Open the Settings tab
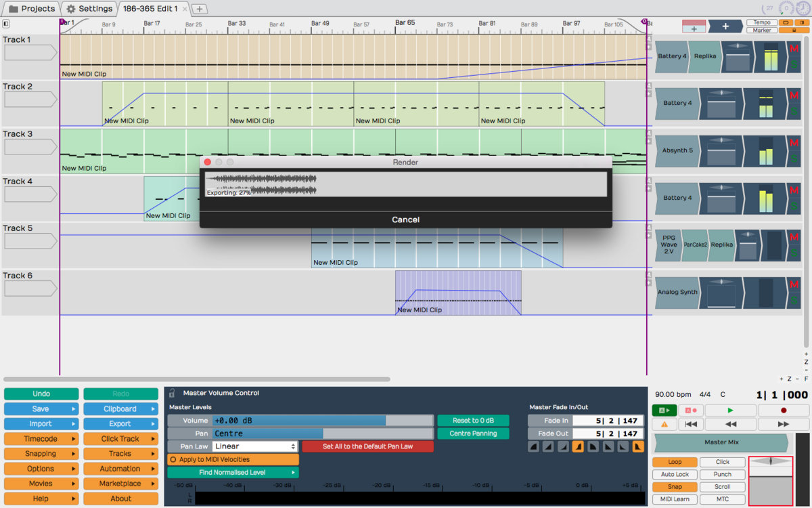The height and width of the screenshot is (508, 812). (x=89, y=9)
